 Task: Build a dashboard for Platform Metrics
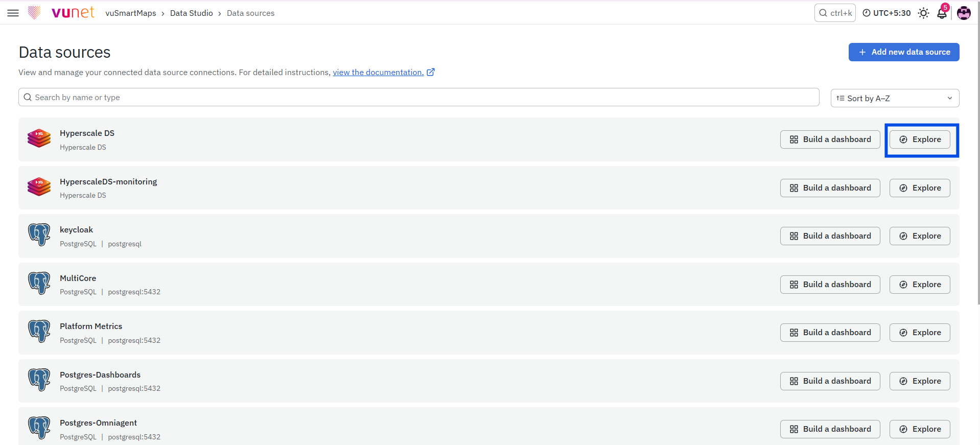coord(830,333)
